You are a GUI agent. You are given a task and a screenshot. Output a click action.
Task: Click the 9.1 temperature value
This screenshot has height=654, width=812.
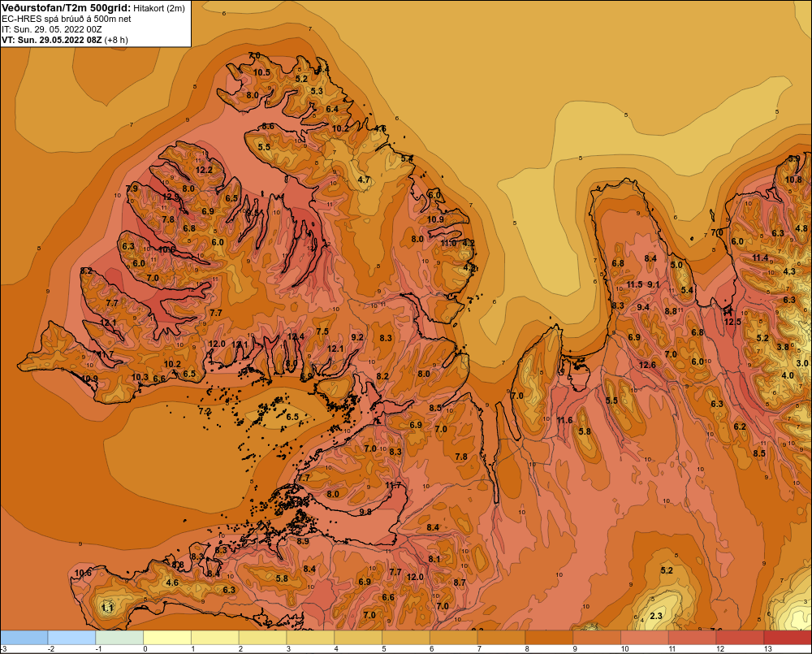click(x=654, y=284)
